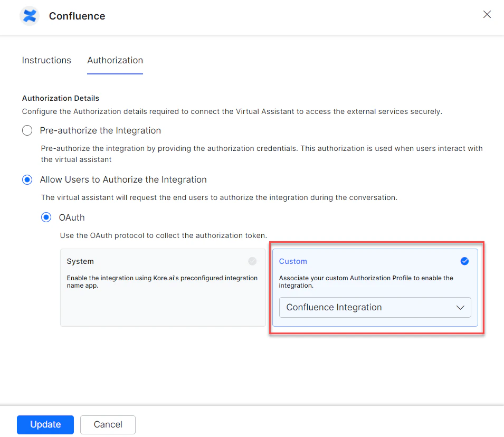
Task: Select the Pre-authorize the Integration radio button
Action: coord(27,130)
